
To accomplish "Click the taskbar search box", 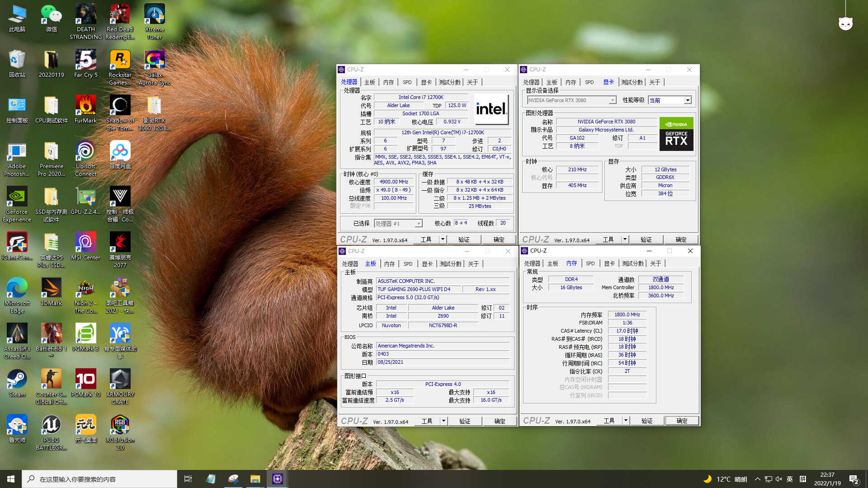I will [99, 479].
